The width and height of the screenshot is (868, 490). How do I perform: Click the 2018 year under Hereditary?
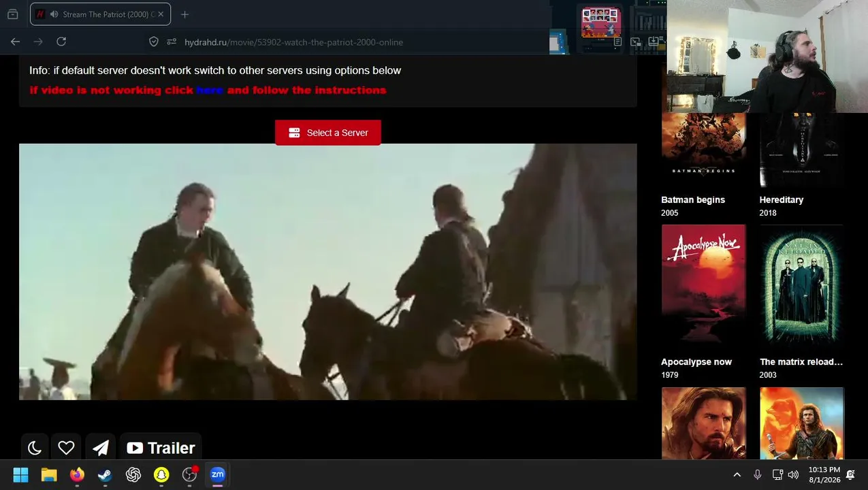pyautogui.click(x=768, y=213)
